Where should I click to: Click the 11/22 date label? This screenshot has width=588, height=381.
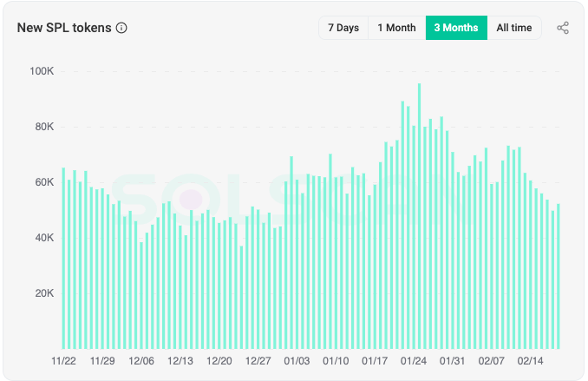pos(63,361)
